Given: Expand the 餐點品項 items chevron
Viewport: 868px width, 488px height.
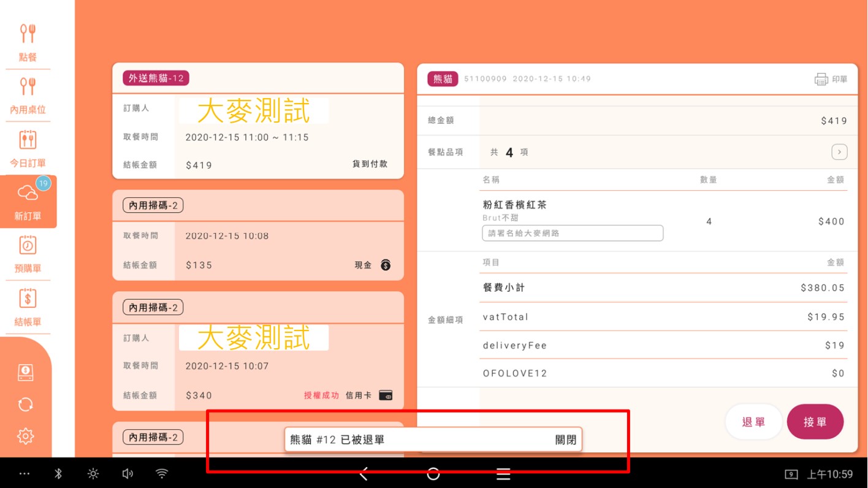Looking at the screenshot, I should 839,152.
